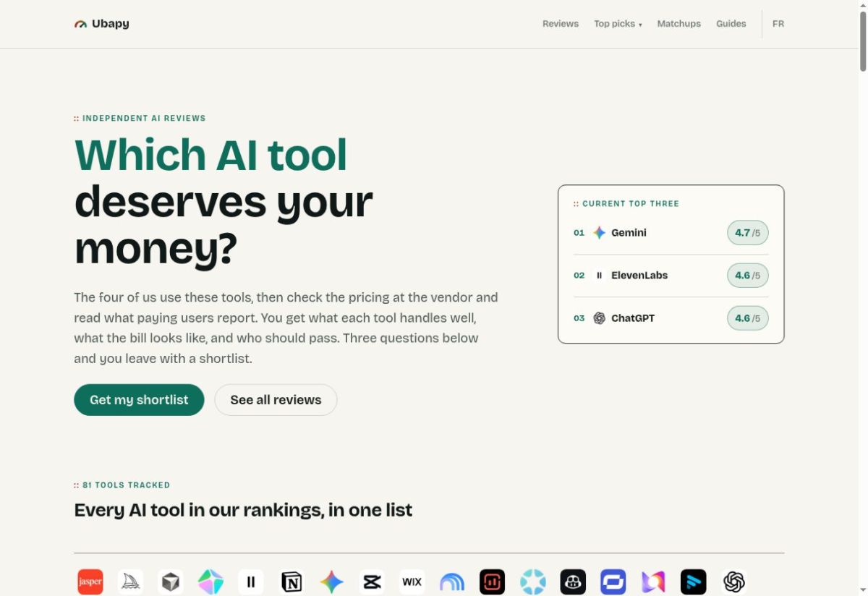Go to Reviews in the navigation
This screenshot has width=868, height=596.
561,24
